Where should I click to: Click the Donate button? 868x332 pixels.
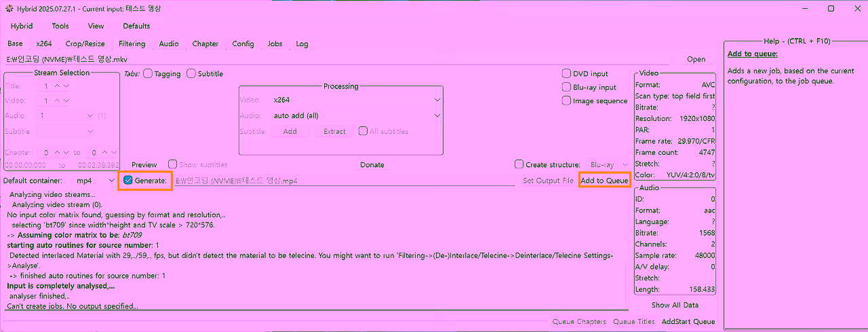[372, 164]
